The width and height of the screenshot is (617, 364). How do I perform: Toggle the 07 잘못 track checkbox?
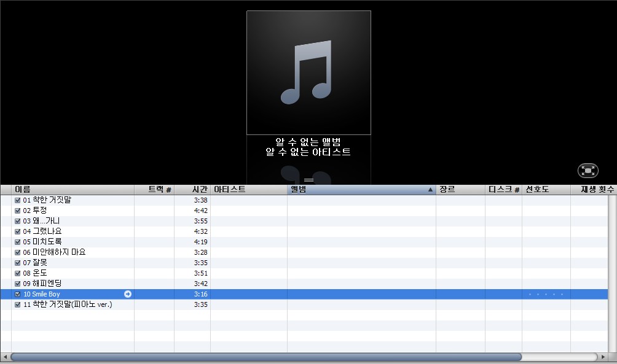tap(17, 263)
